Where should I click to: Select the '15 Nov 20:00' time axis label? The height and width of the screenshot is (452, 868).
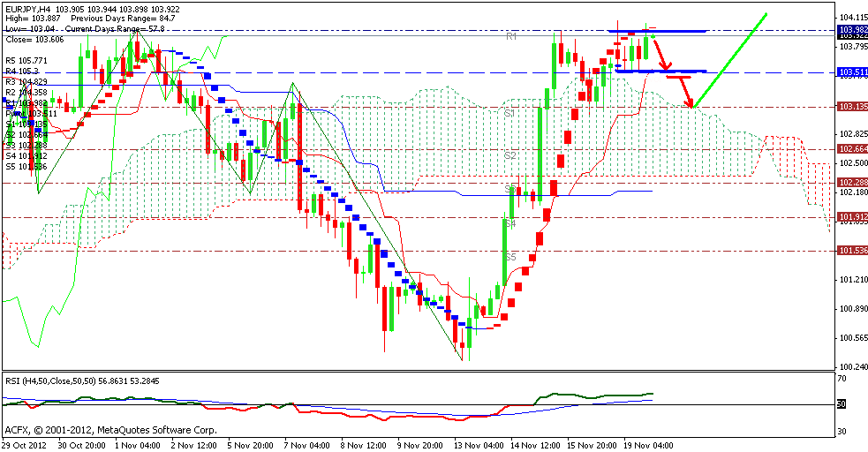593,445
